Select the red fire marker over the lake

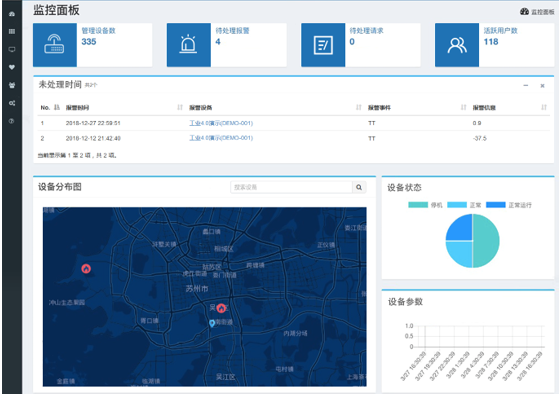point(86,269)
